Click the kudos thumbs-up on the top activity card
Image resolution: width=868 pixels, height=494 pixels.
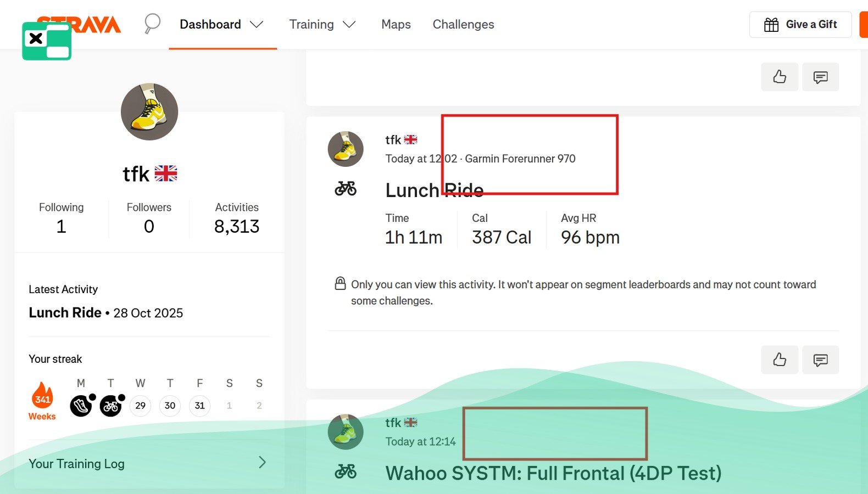(779, 77)
